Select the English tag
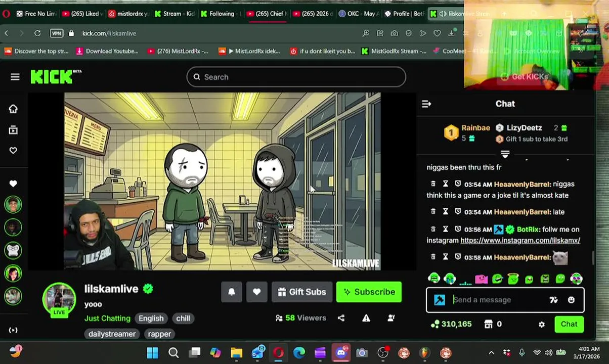This screenshot has width=609, height=364. (151, 318)
